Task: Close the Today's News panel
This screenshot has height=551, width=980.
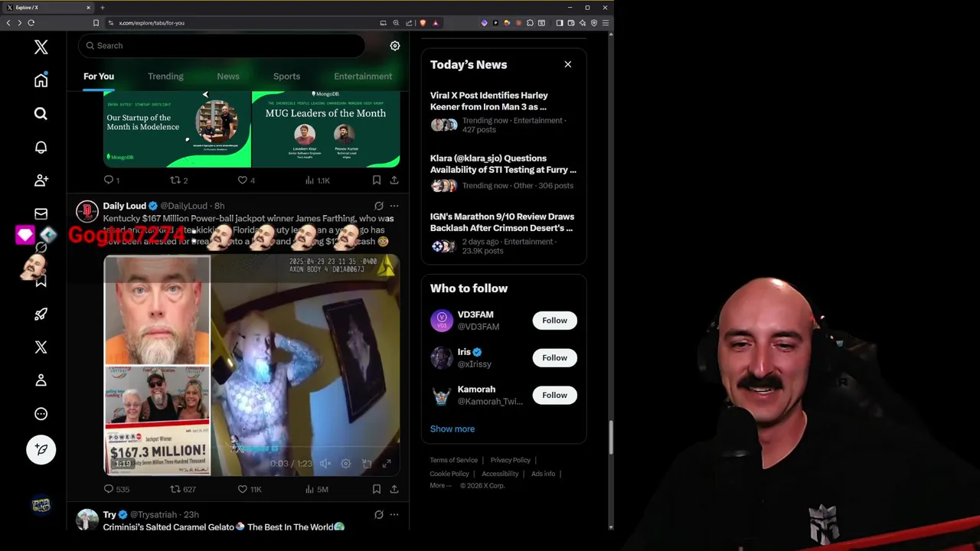Action: click(568, 64)
